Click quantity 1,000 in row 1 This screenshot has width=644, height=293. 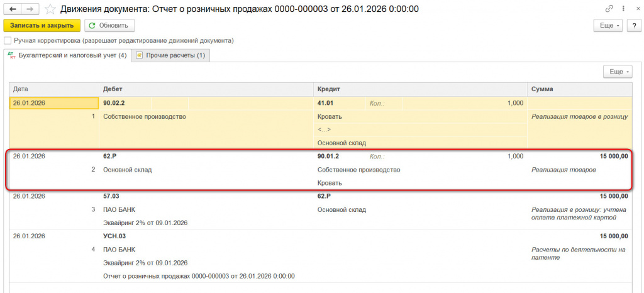(515, 103)
